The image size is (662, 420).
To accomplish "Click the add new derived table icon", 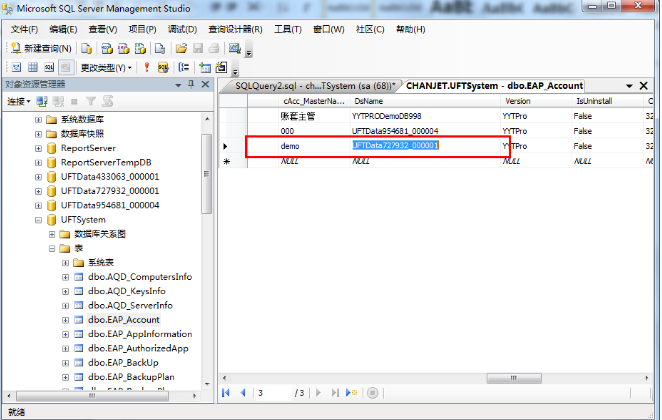I will coord(221,67).
